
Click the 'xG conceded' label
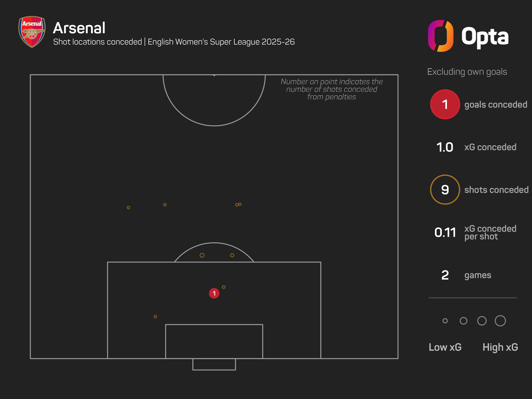(490, 147)
